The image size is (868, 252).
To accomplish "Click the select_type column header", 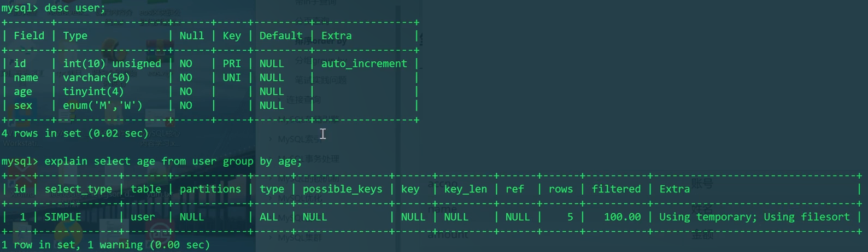I will click(78, 189).
